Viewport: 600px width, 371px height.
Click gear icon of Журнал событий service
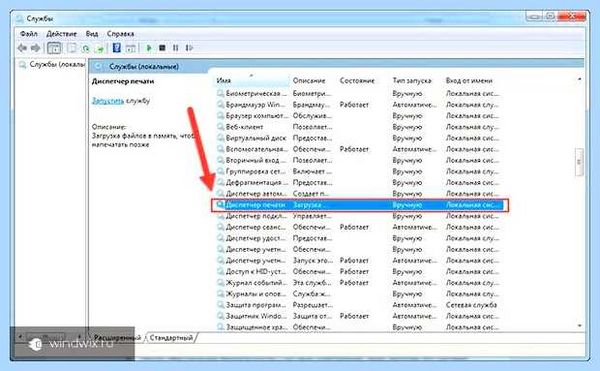pyautogui.click(x=220, y=283)
